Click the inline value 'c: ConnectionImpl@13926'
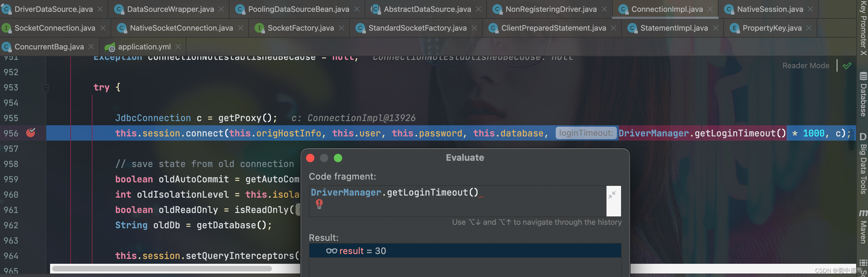868x277 pixels. click(x=353, y=118)
